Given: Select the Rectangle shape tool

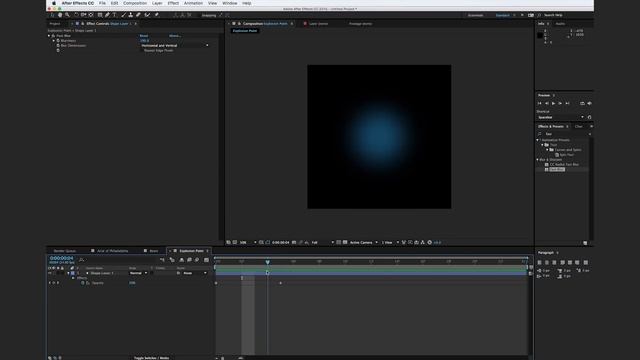Looking at the screenshot, I should point(100,15).
